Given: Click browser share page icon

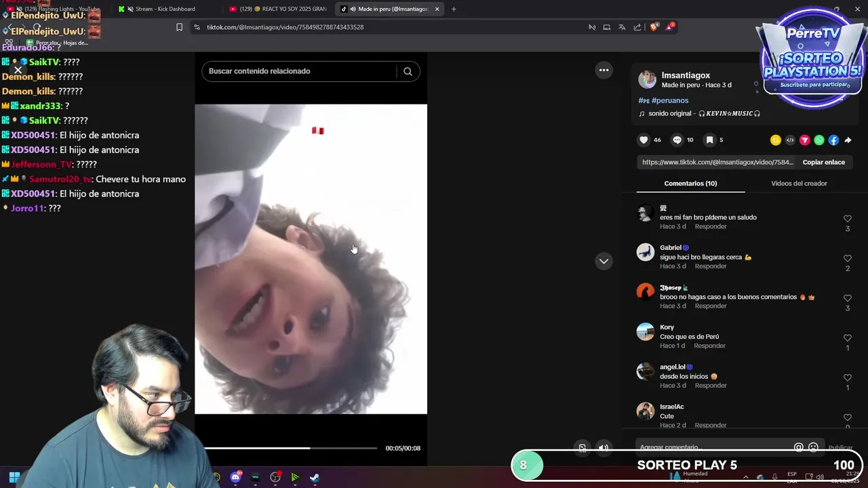Looking at the screenshot, I should pos(637,27).
